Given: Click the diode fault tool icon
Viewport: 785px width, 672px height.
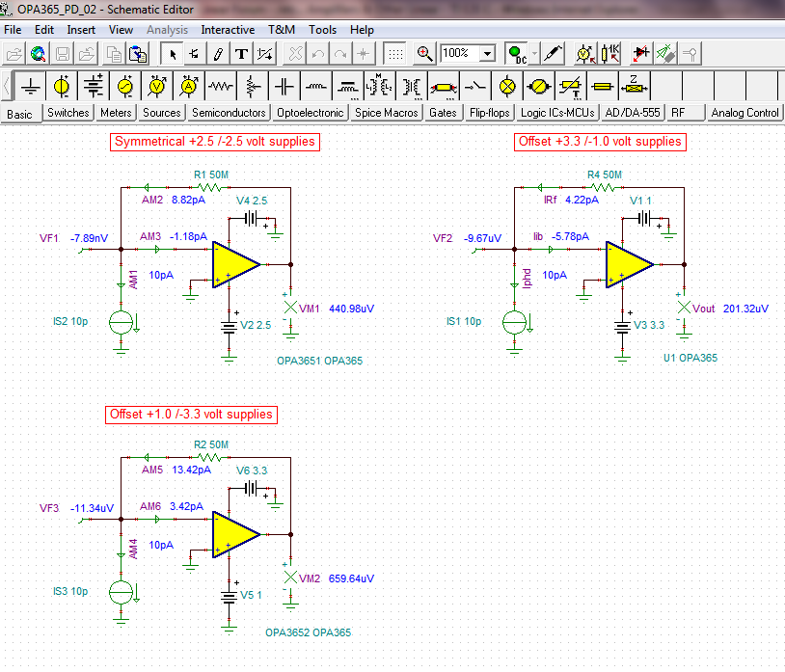Looking at the screenshot, I should click(640, 53).
